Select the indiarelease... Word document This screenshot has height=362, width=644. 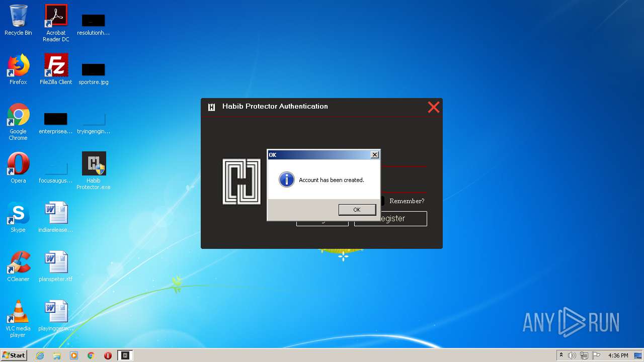click(x=56, y=217)
